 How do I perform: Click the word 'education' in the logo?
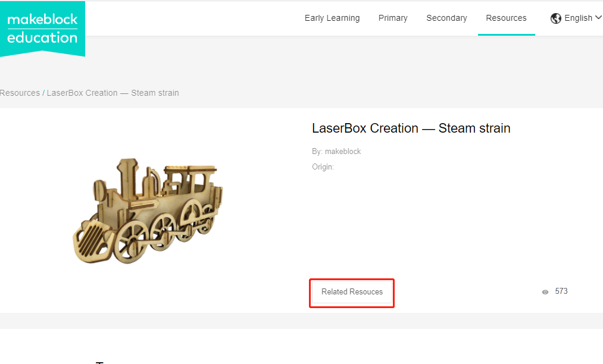[x=42, y=38]
